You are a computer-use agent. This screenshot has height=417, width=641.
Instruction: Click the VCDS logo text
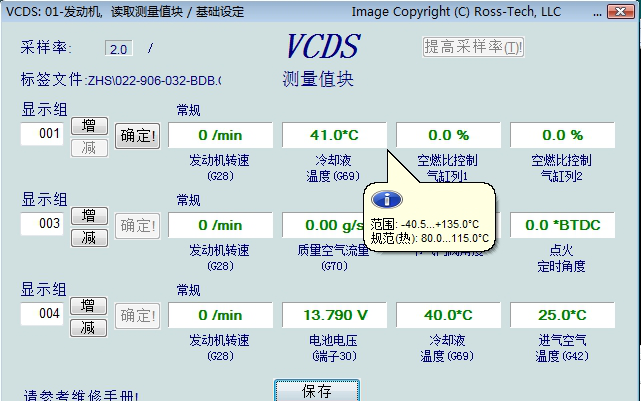click(x=323, y=46)
